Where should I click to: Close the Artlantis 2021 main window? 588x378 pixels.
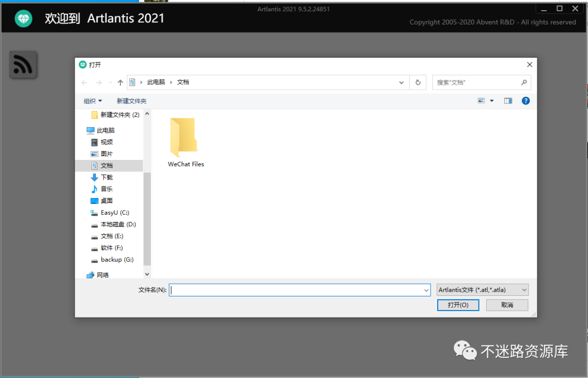click(575, 9)
